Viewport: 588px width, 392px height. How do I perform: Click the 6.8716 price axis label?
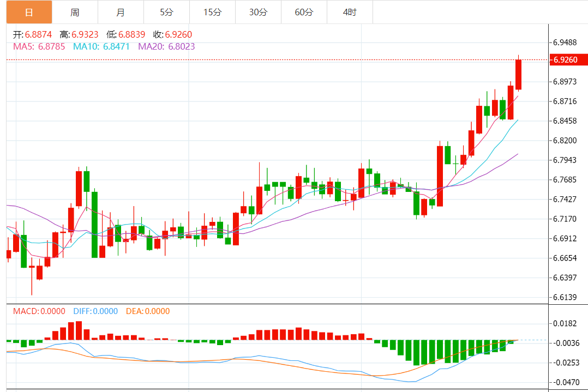[565, 101]
